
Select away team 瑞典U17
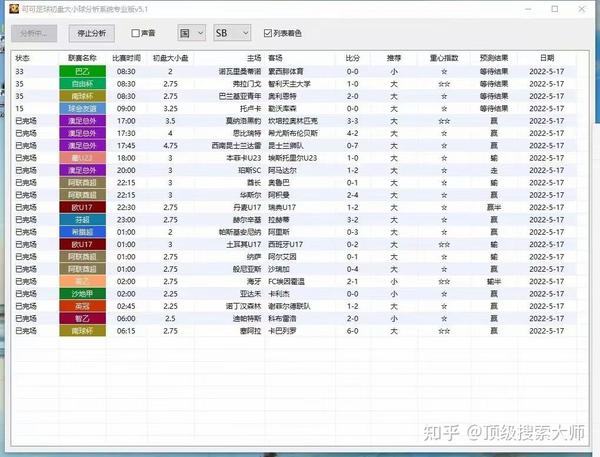282,207
